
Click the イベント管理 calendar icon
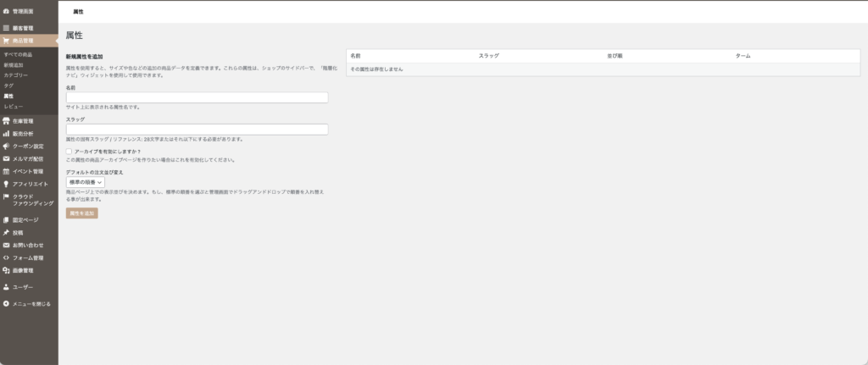6,171
